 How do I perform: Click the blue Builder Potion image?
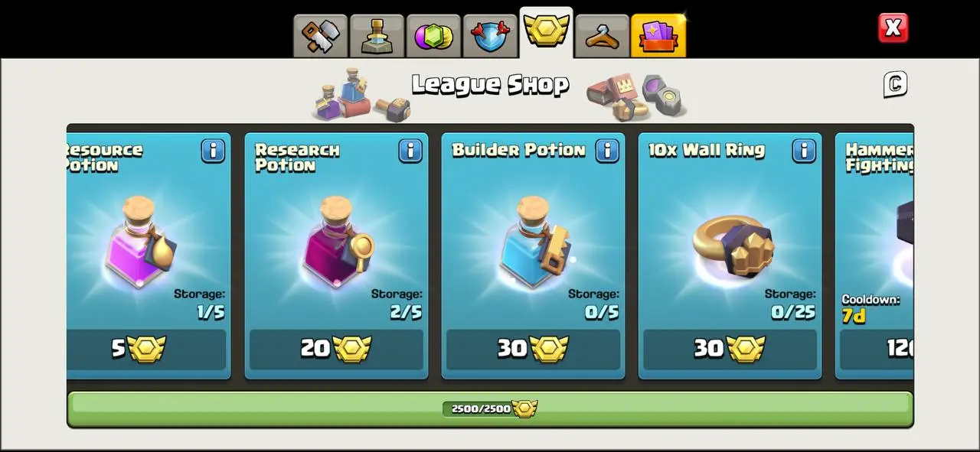click(x=534, y=242)
